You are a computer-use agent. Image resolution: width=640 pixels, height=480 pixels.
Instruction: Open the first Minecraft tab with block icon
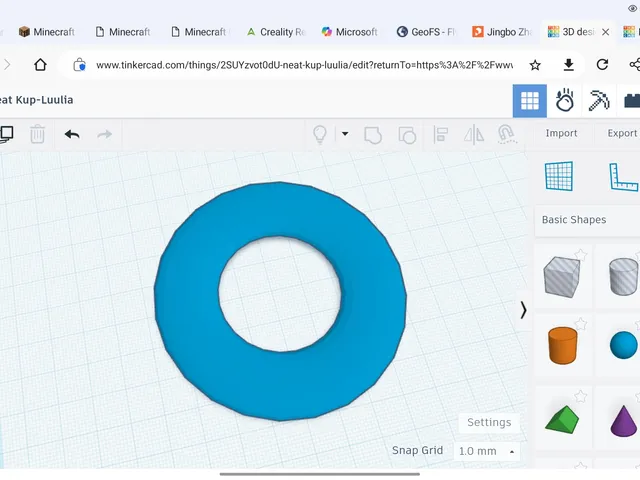tap(47, 32)
